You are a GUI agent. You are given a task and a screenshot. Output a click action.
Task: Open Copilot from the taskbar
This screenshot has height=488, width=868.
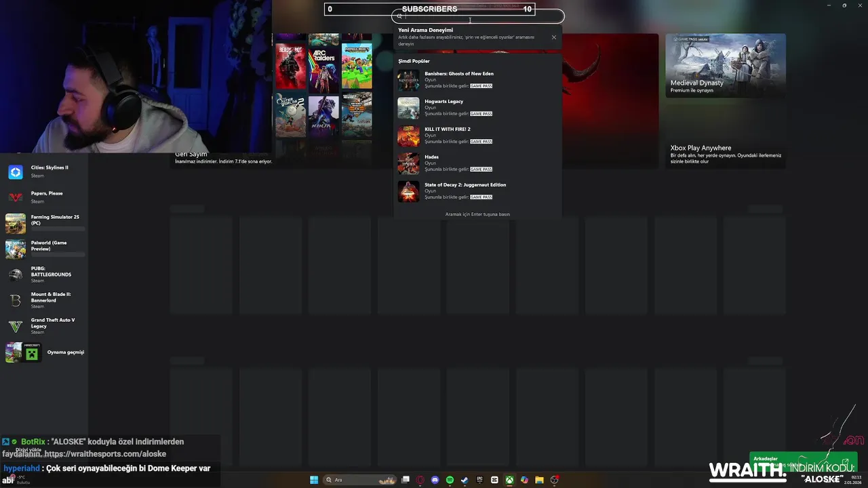click(524, 480)
